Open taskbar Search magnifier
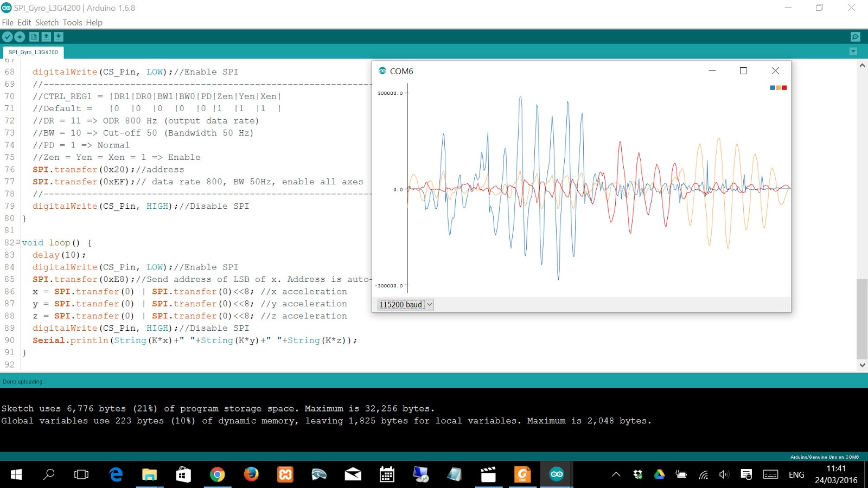The image size is (868, 488). coord(49,474)
